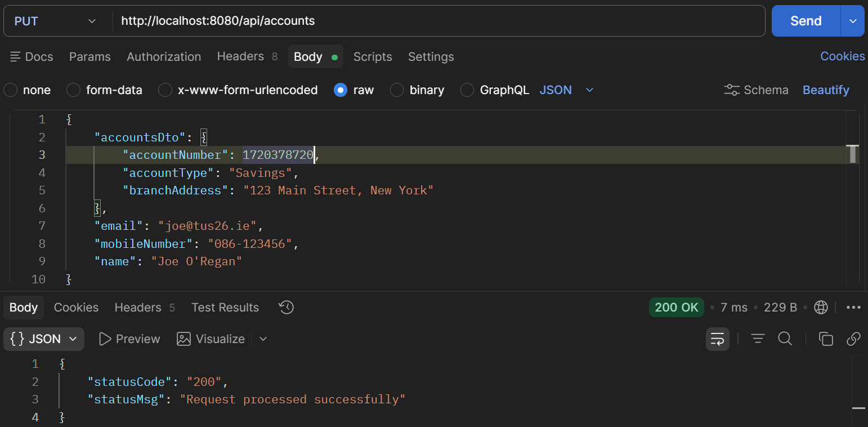Open the response Cookies tab
This screenshot has width=868, height=427.
(76, 308)
